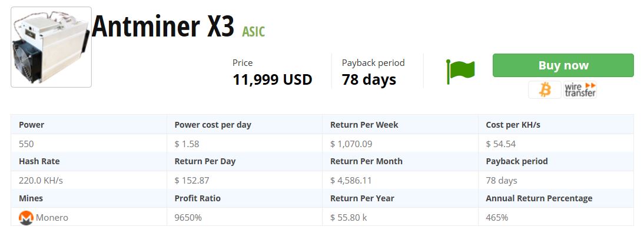Click the Return Per Year $55.80 k value
The height and width of the screenshot is (236, 644).
pyautogui.click(x=348, y=218)
